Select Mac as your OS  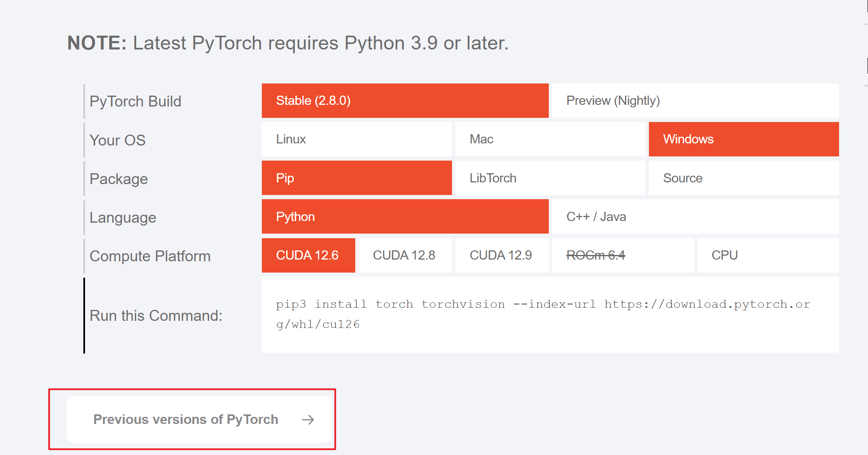click(x=550, y=139)
